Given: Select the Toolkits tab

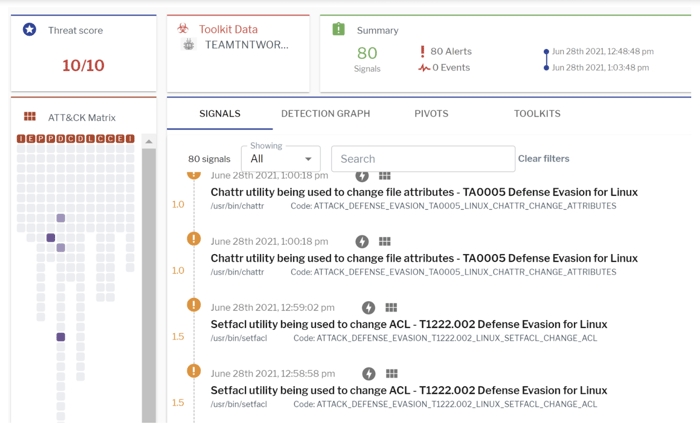Looking at the screenshot, I should pos(537,114).
